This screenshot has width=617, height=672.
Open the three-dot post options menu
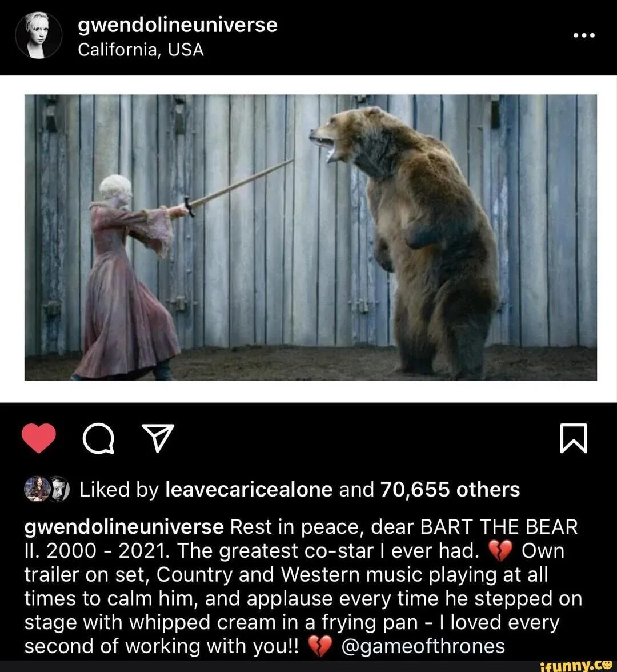584,35
